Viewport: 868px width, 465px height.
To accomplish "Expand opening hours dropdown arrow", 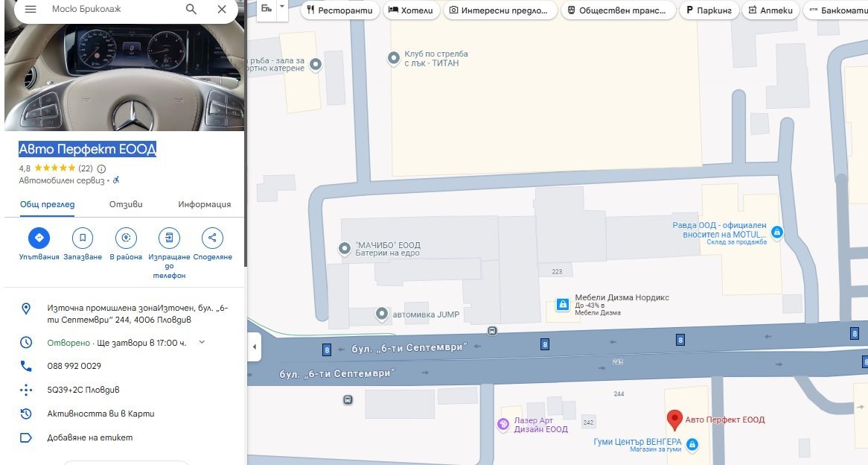I will (202, 342).
